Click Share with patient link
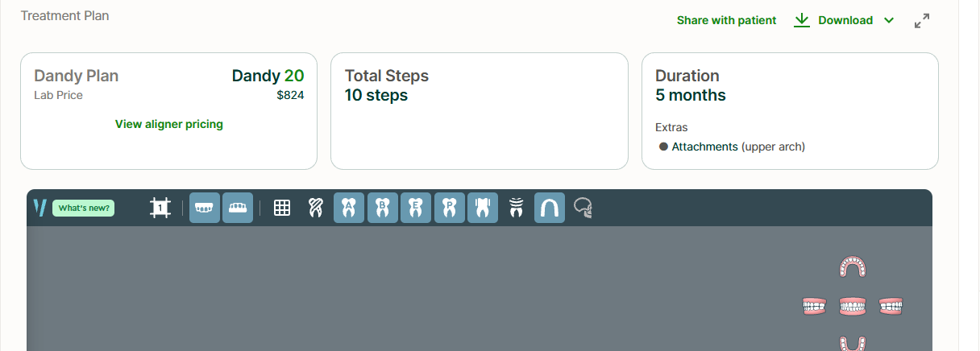The image size is (980, 351). 726,21
